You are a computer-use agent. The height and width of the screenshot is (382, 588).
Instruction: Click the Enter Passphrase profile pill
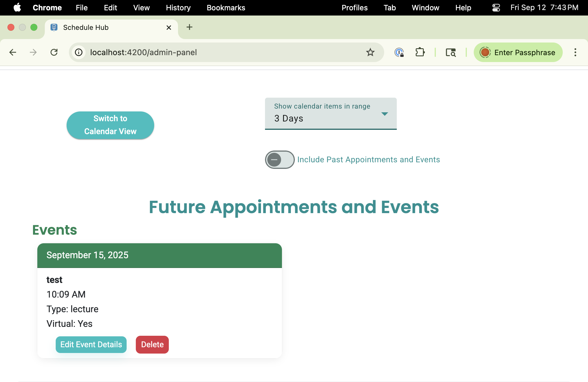click(518, 52)
